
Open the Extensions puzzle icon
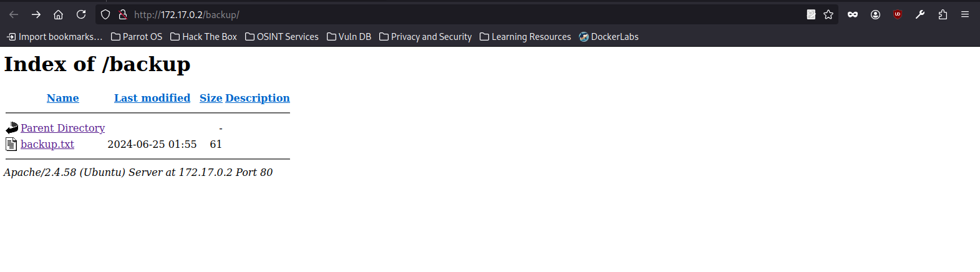coord(943,14)
